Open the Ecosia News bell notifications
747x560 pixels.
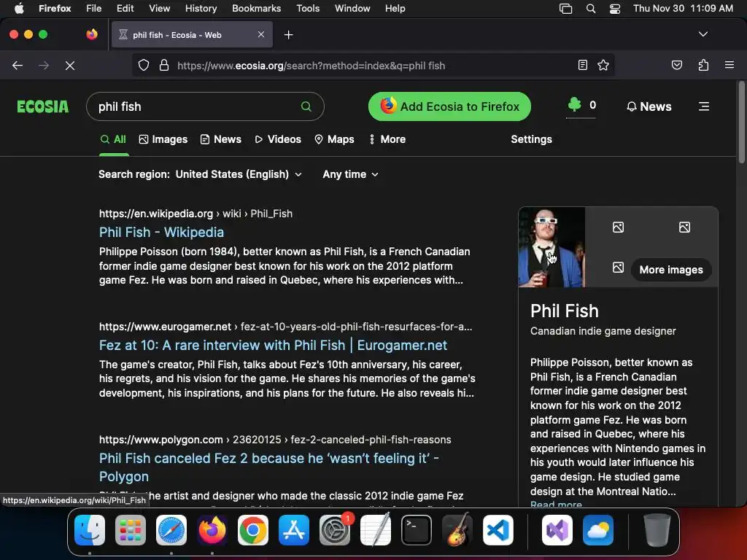(649, 106)
